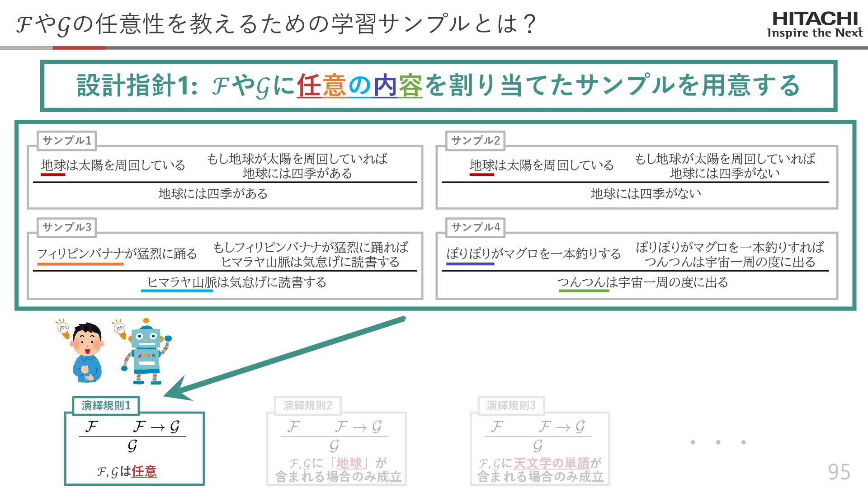Click the faded 演繹規則2 box label
Screen dimensions: 868x488
(x=307, y=405)
